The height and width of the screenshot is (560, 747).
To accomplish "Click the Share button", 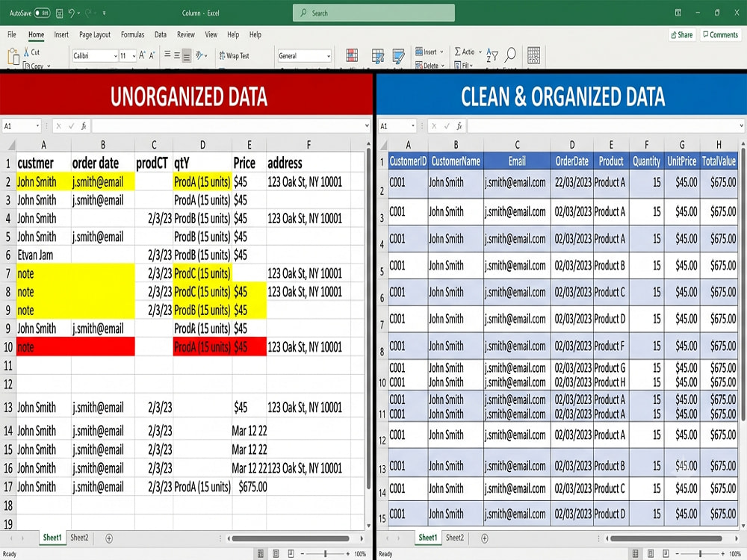I will [682, 35].
